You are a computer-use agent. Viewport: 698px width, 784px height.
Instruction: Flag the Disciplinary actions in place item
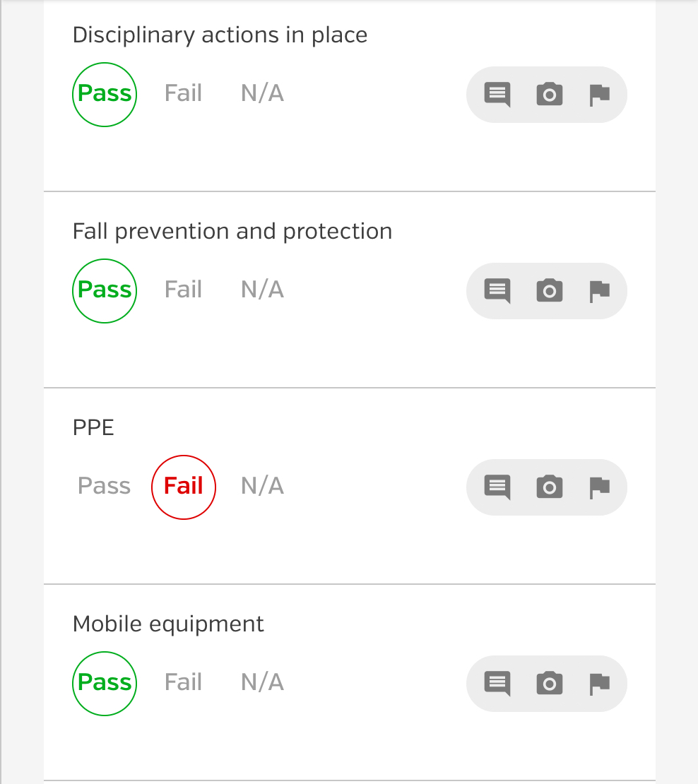click(600, 95)
